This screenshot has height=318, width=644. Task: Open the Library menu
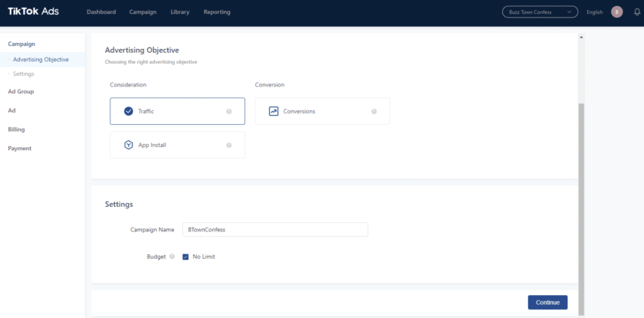point(180,12)
